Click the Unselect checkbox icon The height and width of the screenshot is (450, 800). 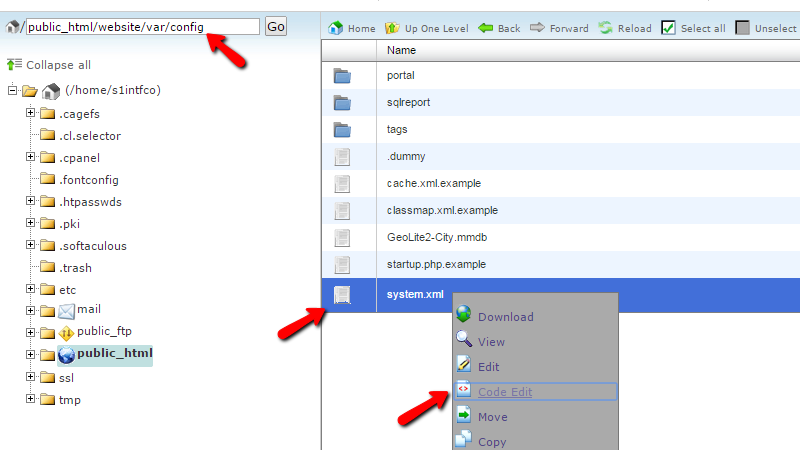(742, 28)
